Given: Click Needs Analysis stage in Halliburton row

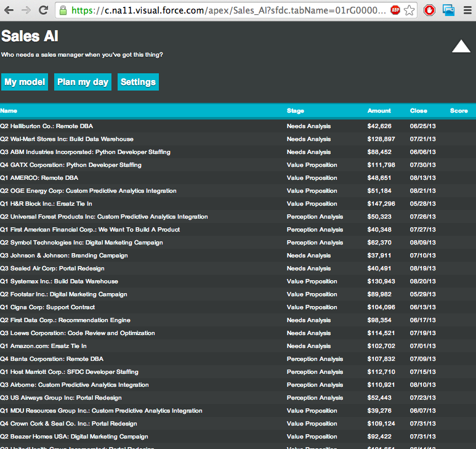Looking at the screenshot, I should (x=309, y=126).
